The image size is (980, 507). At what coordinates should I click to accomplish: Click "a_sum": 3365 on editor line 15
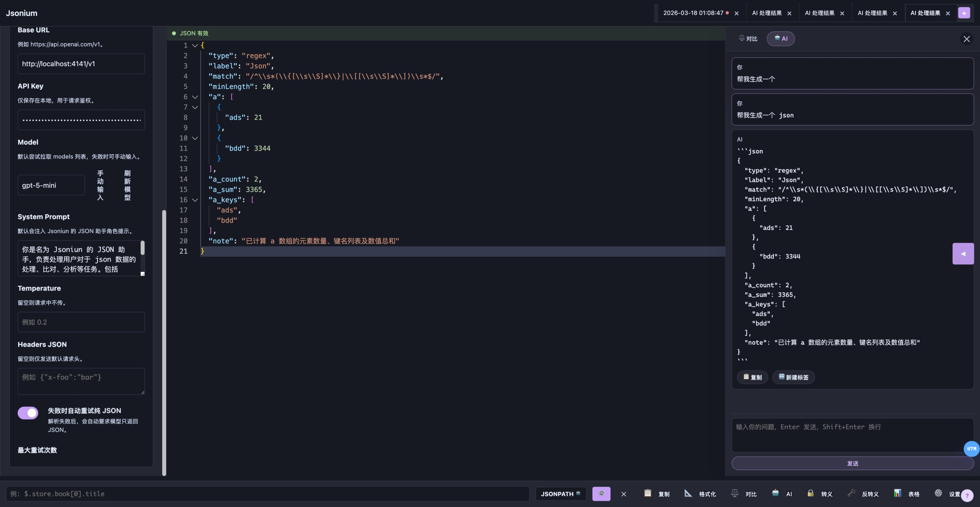237,190
